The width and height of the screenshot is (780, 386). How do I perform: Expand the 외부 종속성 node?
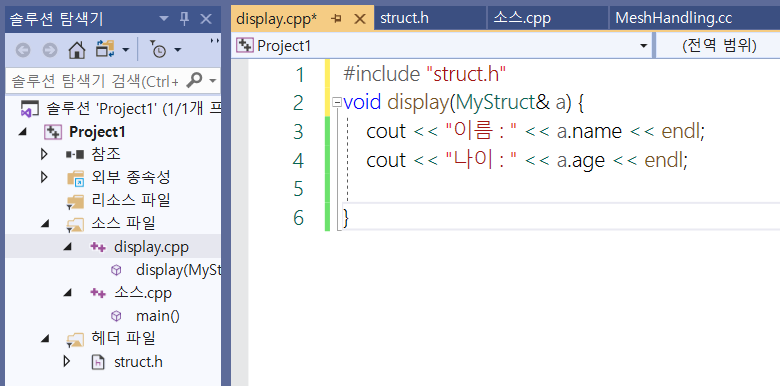[44, 177]
